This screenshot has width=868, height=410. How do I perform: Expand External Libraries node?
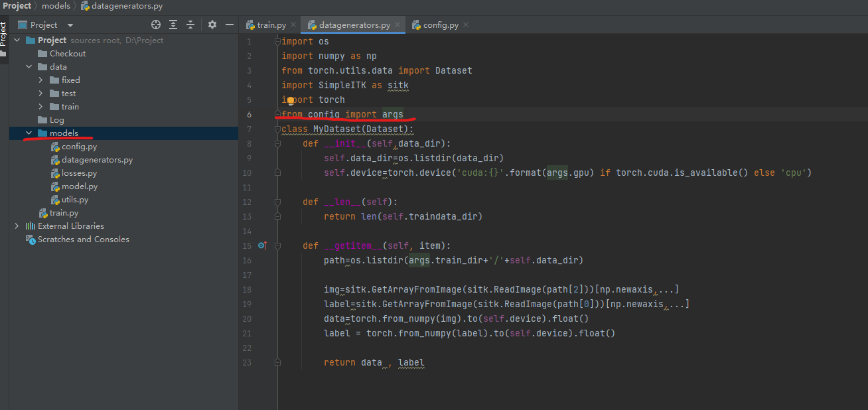click(x=17, y=226)
